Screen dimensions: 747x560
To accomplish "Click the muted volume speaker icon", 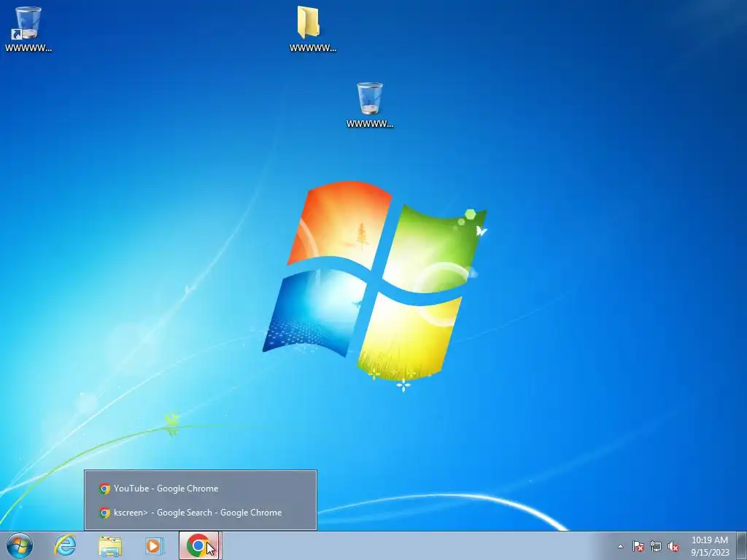I will click(673, 546).
